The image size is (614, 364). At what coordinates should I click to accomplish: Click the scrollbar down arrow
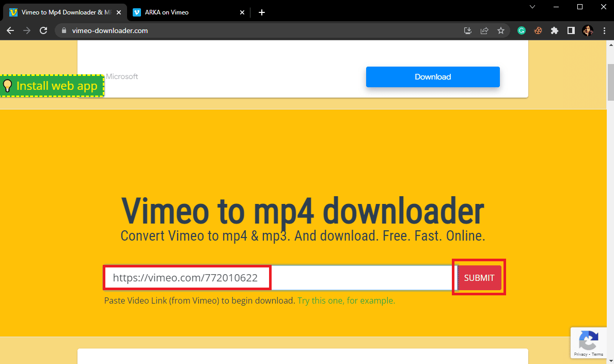pos(610,360)
